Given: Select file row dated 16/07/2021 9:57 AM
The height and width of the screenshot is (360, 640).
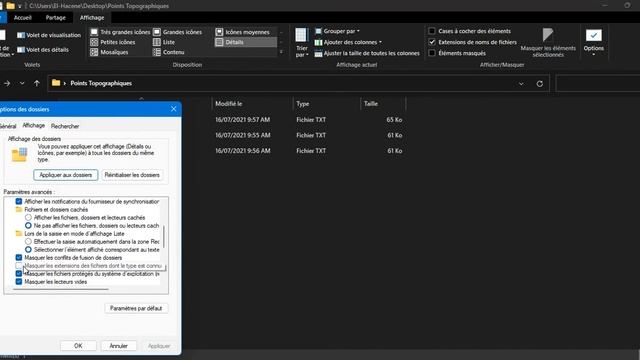Looking at the screenshot, I should coord(309,120).
